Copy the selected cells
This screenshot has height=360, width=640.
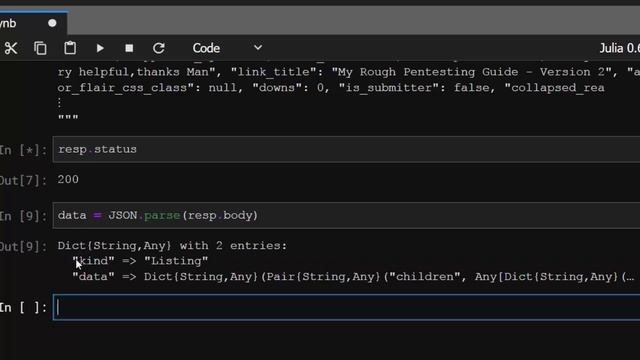click(x=40, y=48)
